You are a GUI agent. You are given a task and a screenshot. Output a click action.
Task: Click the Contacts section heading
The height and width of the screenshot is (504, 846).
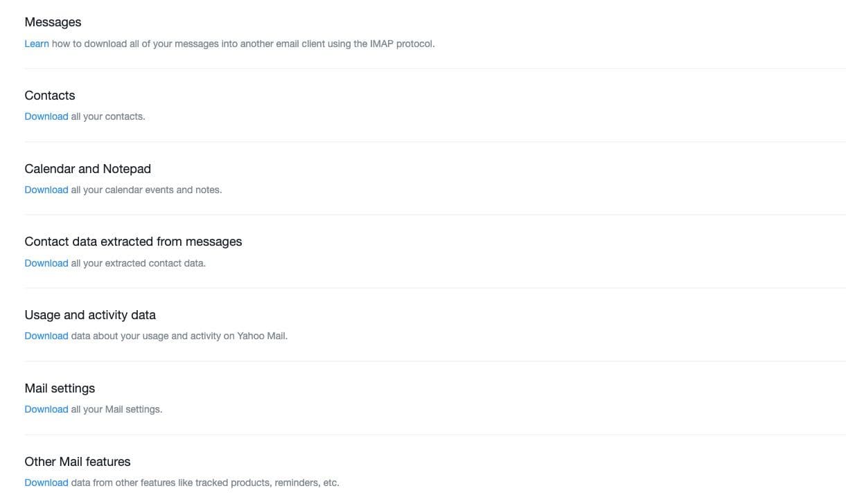pyautogui.click(x=50, y=96)
